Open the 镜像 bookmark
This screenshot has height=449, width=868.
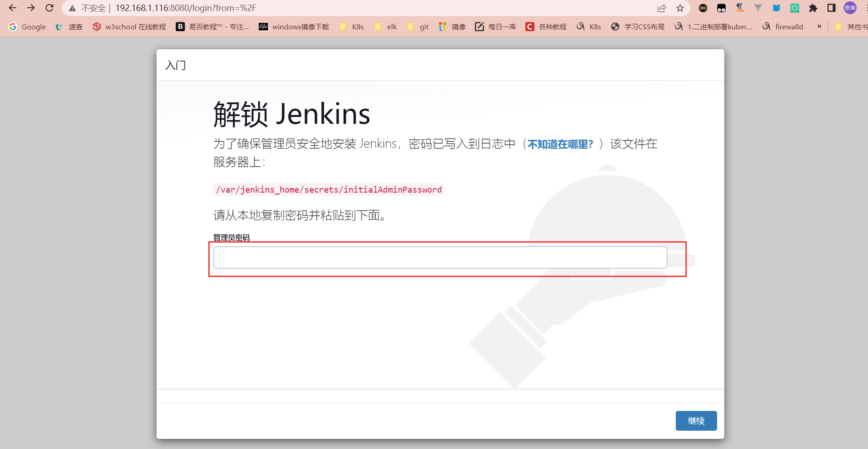click(452, 27)
